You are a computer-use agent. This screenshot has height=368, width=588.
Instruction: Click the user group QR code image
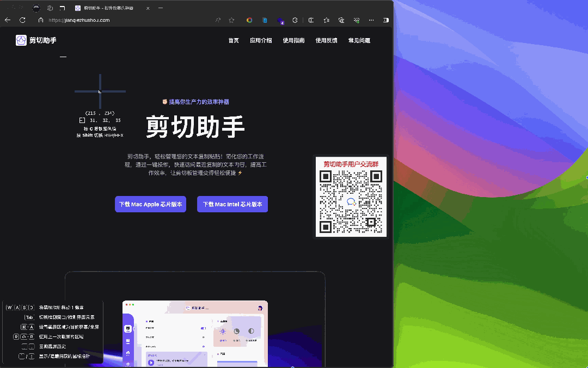[351, 201]
